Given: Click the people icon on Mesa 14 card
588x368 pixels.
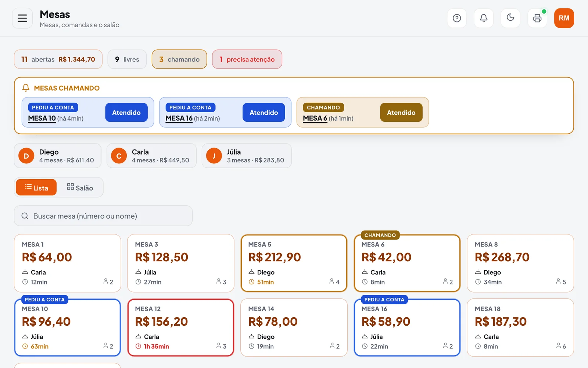Looking at the screenshot, I should pyautogui.click(x=332, y=346).
